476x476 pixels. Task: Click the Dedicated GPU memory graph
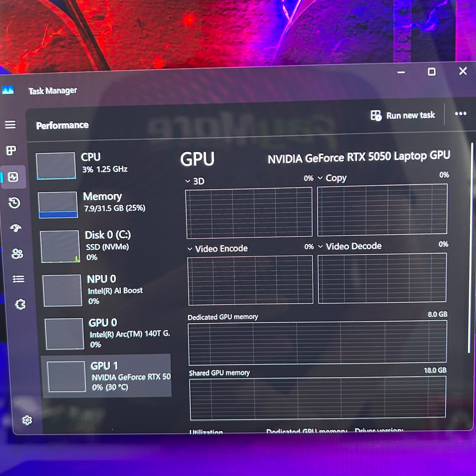click(x=318, y=343)
